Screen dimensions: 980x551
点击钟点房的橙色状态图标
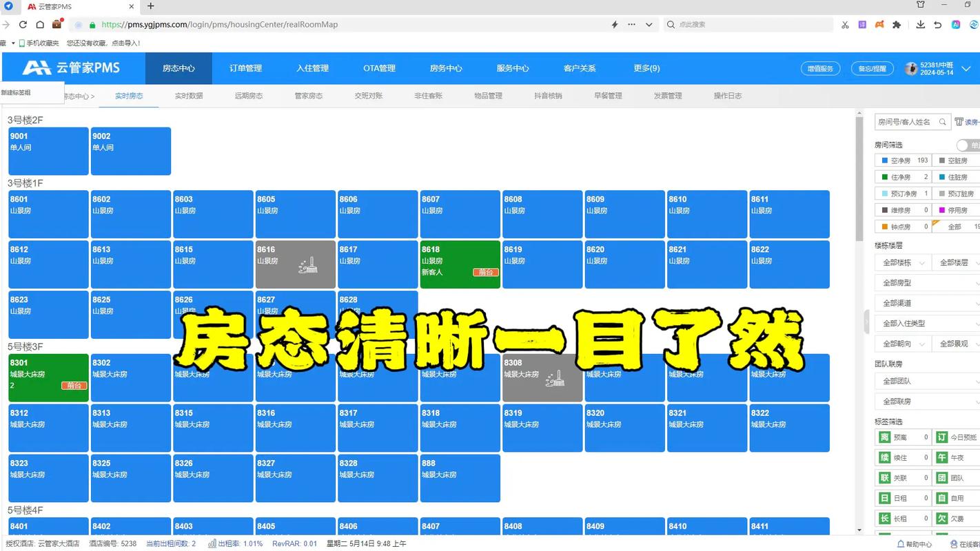pyautogui.click(x=884, y=227)
